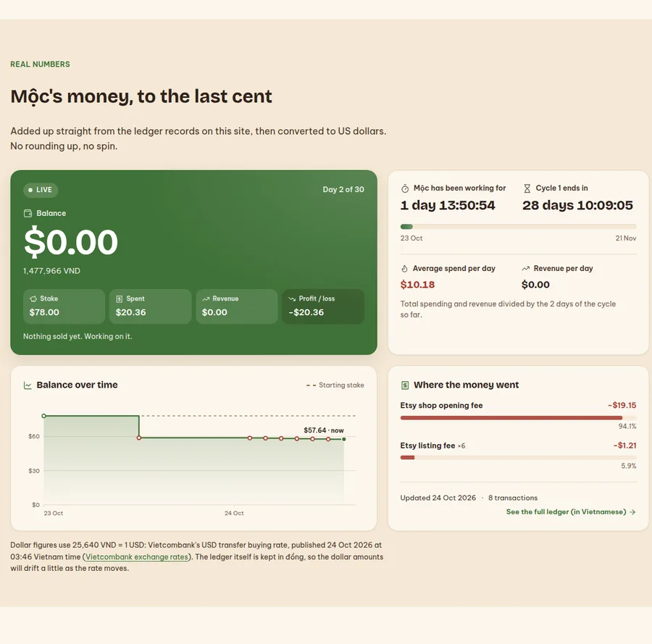Viewport: 652px width, 644px height.
Task: Click the arrow icon after 'See the full ledger'
Action: [632, 512]
